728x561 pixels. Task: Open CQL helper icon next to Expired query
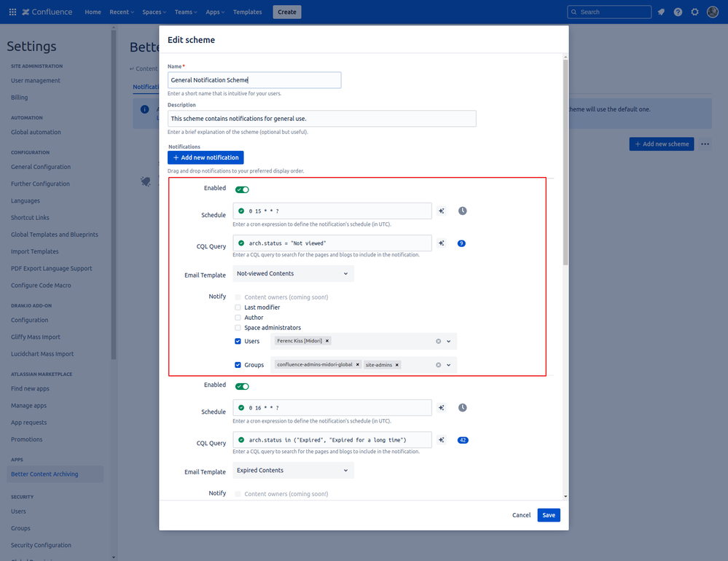click(x=442, y=440)
